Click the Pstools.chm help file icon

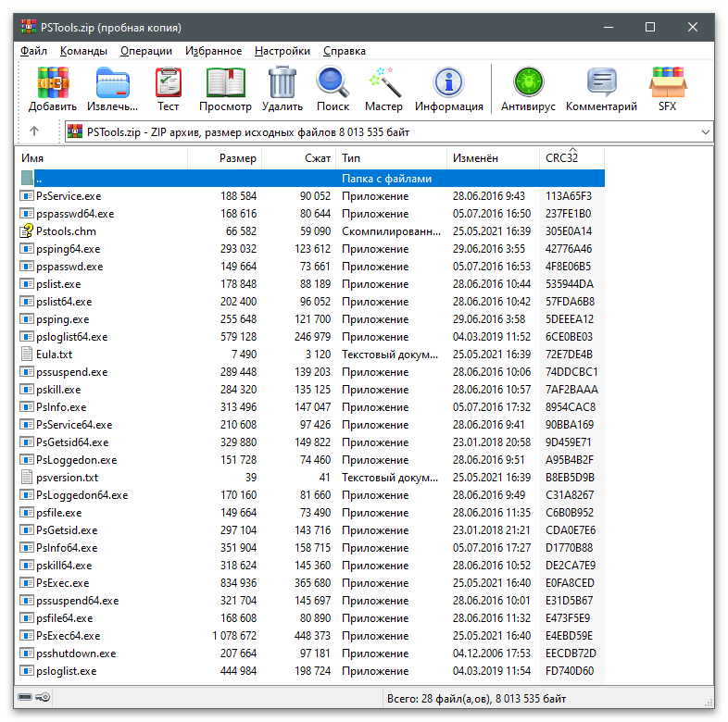[27, 231]
